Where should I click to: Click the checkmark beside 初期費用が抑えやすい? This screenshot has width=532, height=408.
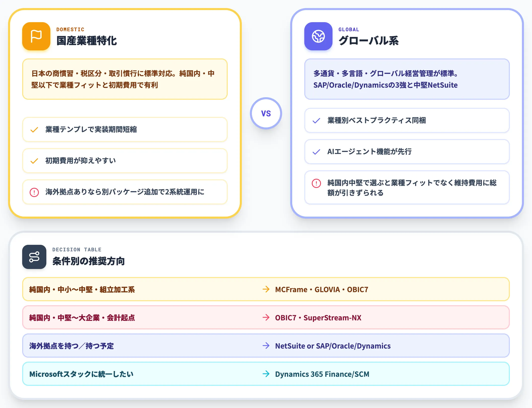coord(34,161)
